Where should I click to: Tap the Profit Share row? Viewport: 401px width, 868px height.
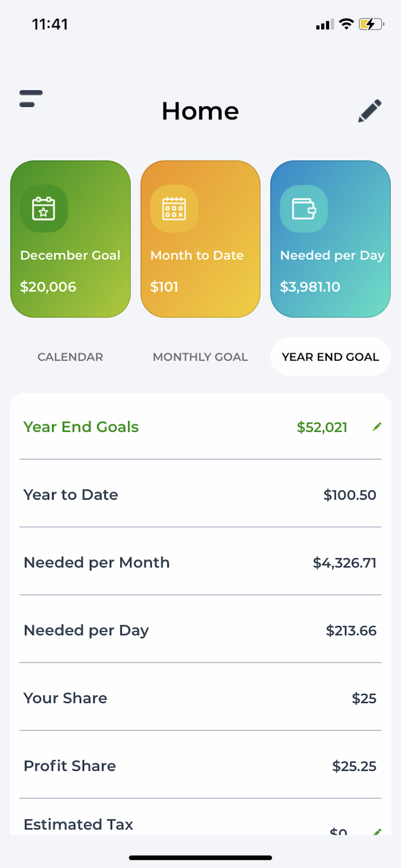[x=200, y=766]
